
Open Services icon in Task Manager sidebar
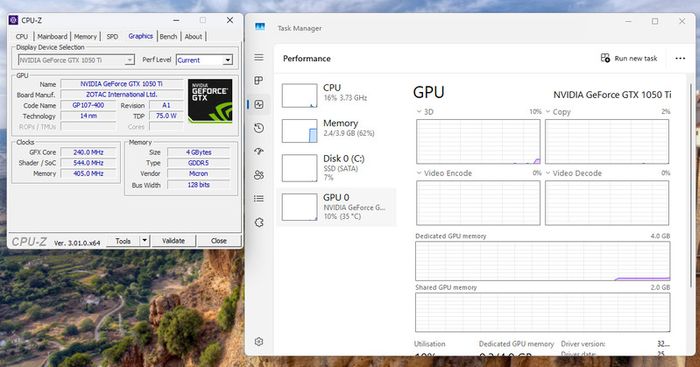tap(259, 222)
